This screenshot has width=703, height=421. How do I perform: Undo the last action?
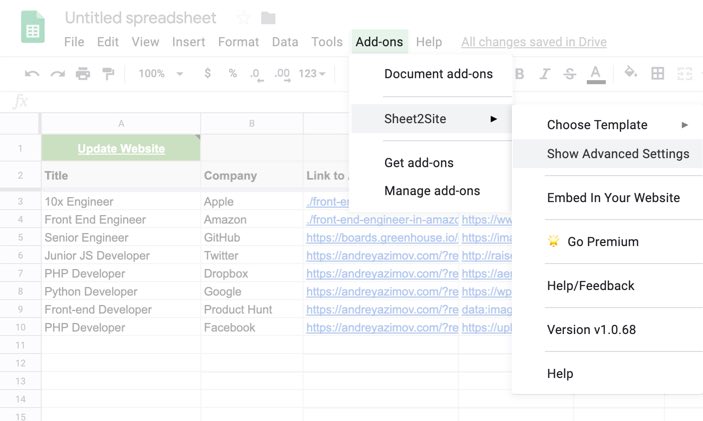[x=32, y=74]
